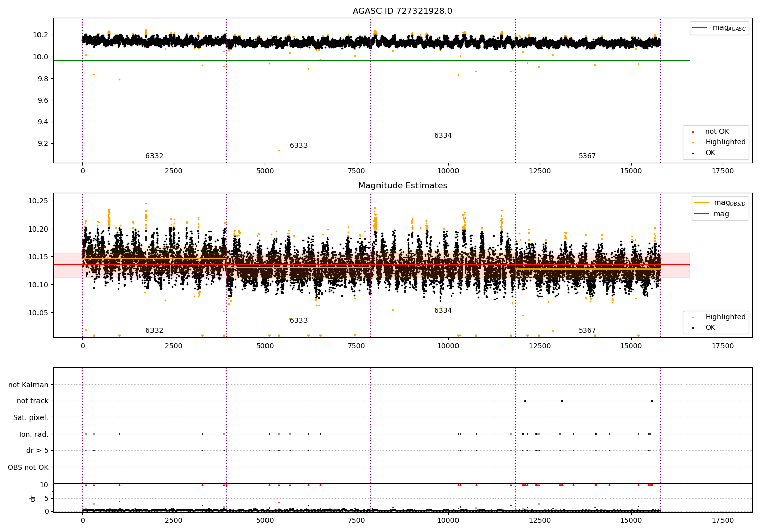
Task: Click the 'dr' y-axis label in bottom plot
Action: click(x=33, y=498)
